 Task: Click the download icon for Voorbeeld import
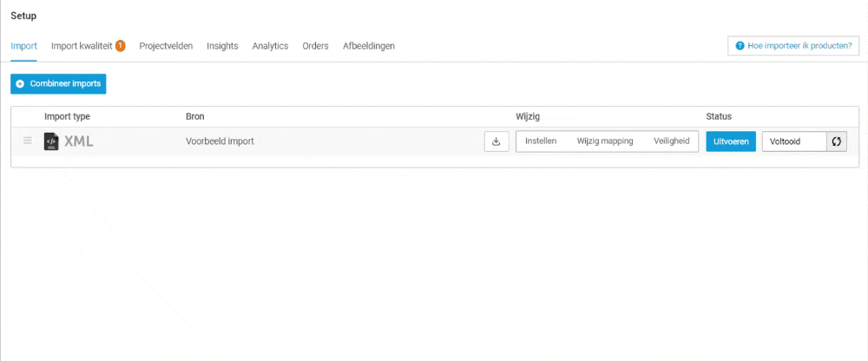tap(496, 141)
